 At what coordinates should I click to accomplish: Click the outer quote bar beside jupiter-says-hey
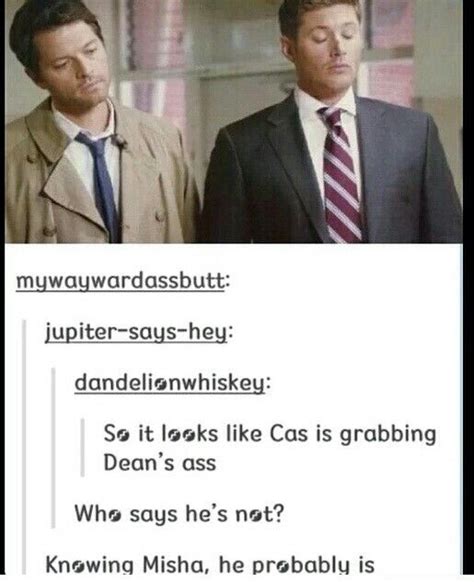pyautogui.click(x=24, y=447)
